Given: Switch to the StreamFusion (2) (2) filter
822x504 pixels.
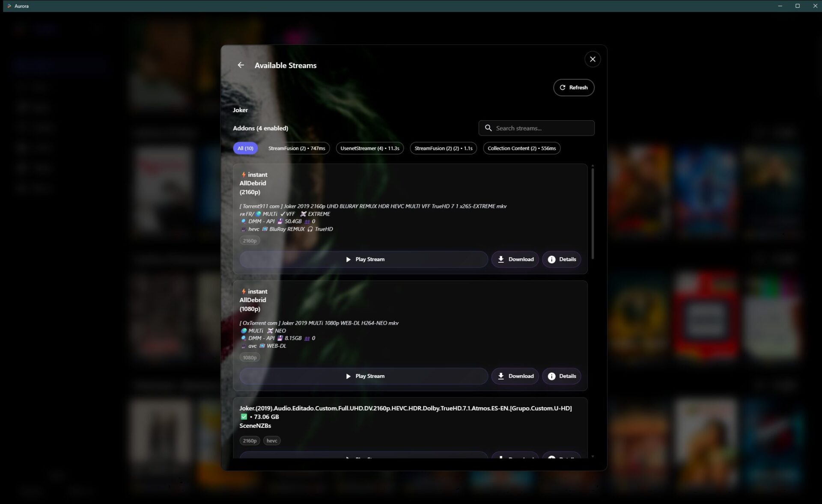Looking at the screenshot, I should [443, 148].
